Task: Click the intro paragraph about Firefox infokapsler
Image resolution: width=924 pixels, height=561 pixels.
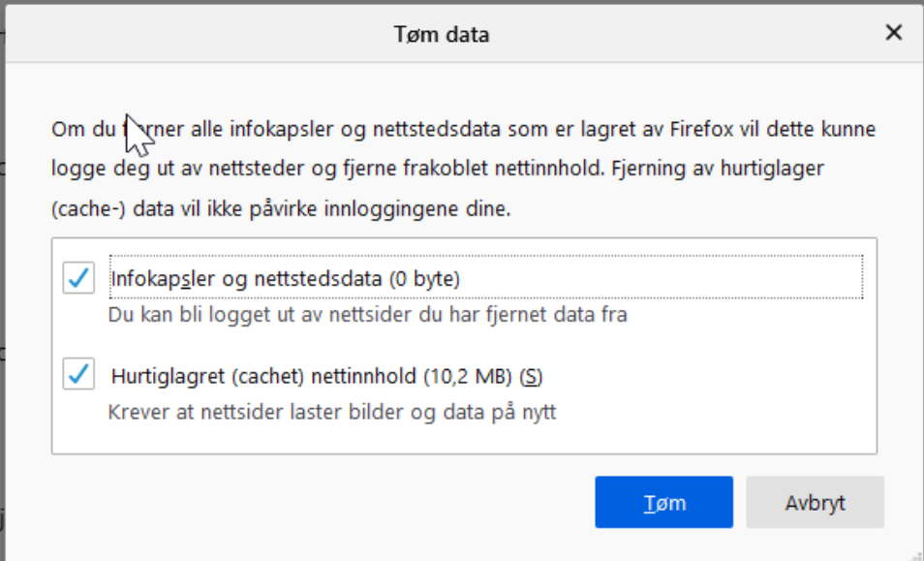Action: (463, 169)
